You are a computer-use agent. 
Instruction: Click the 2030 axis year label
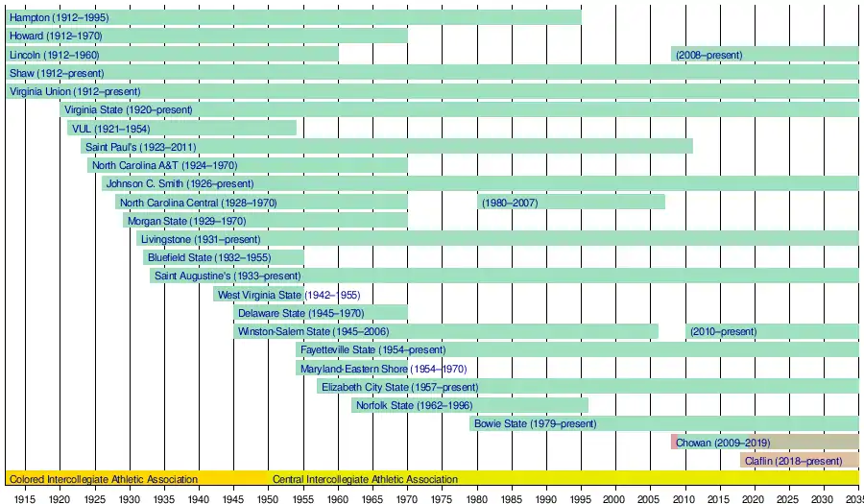pyautogui.click(x=825, y=498)
